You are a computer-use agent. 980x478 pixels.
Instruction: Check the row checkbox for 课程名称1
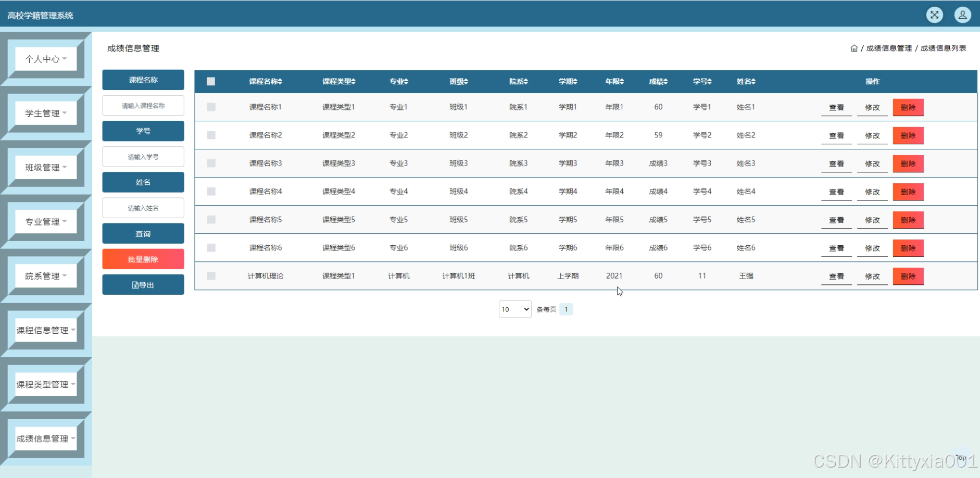(x=211, y=107)
